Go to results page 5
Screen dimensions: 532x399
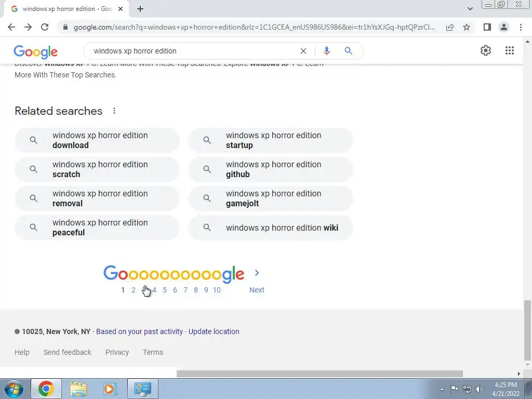point(165,290)
